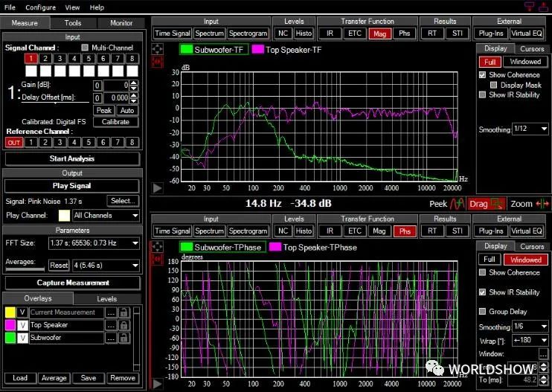Viewport: 552px width, 392px height.
Task: Click the red fit-range icon beside lower phase graph
Action: (x=157, y=260)
